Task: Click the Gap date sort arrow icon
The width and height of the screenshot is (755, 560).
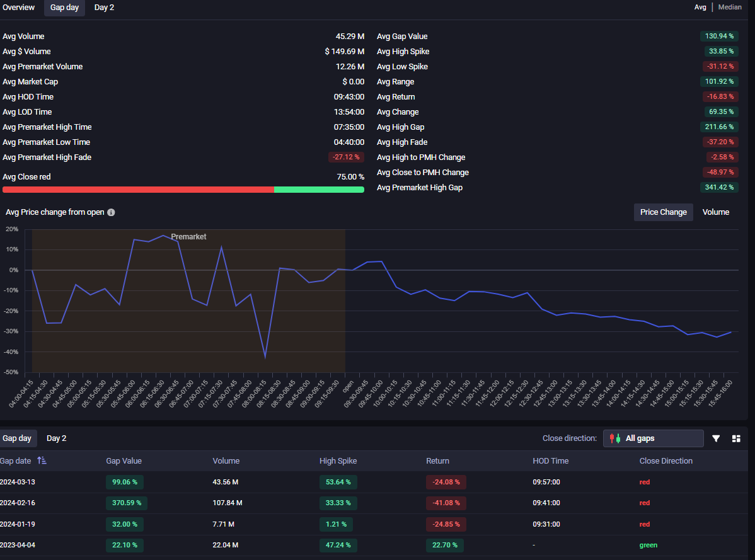Action: 42,460
